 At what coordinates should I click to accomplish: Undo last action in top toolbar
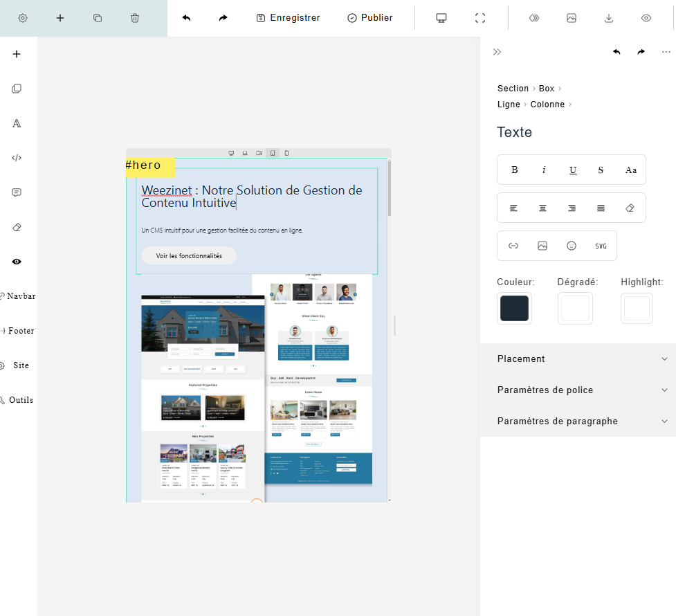(186, 18)
